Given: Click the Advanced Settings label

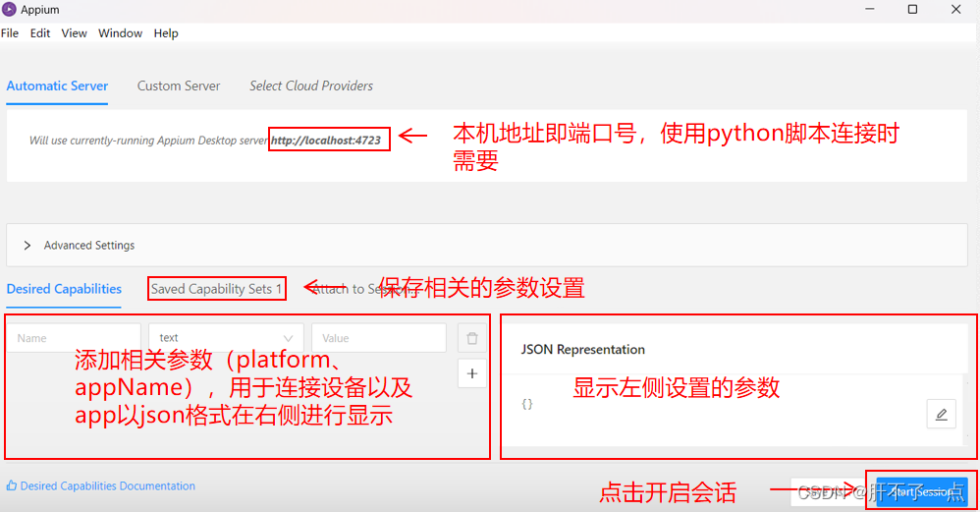Looking at the screenshot, I should coord(88,245).
